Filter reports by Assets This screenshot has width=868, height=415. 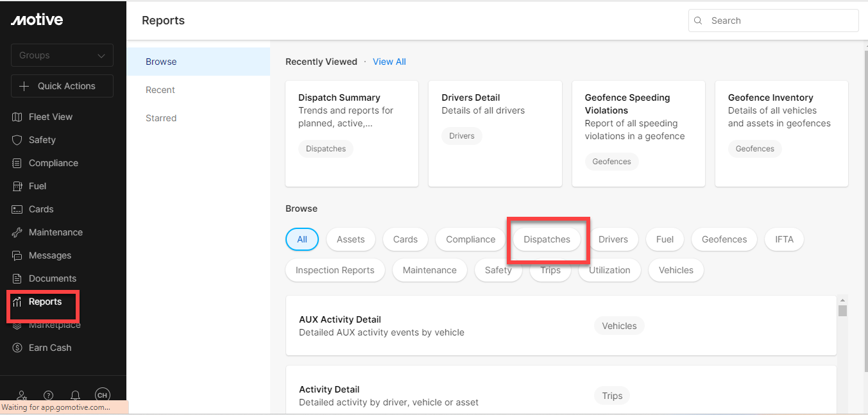pyautogui.click(x=351, y=239)
